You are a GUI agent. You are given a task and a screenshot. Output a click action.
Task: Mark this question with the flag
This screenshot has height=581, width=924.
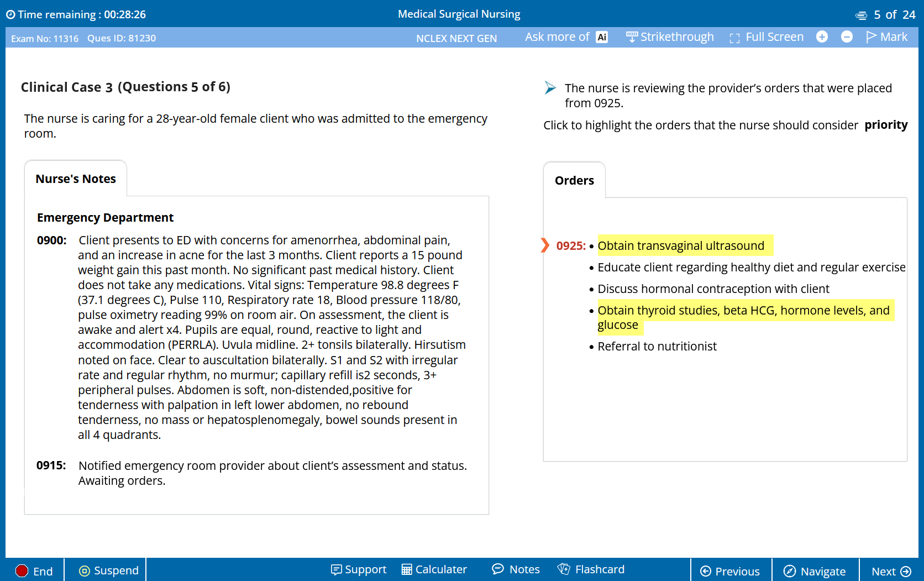coord(886,37)
